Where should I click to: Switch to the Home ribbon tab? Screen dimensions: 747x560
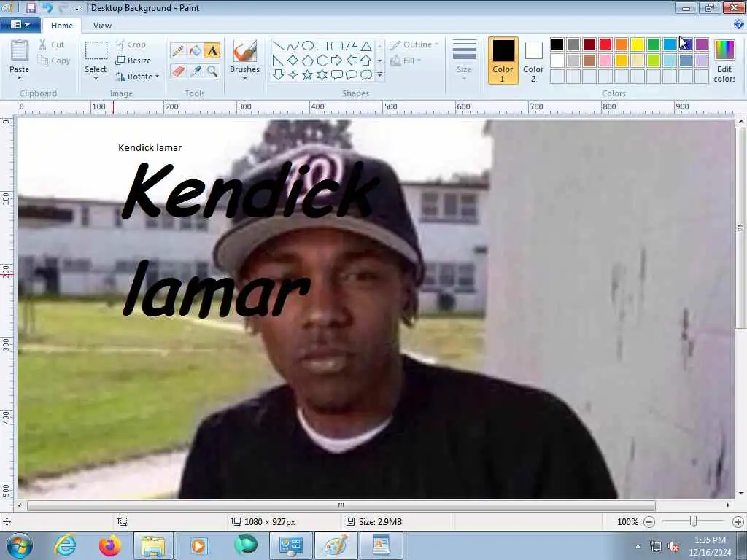click(x=62, y=26)
